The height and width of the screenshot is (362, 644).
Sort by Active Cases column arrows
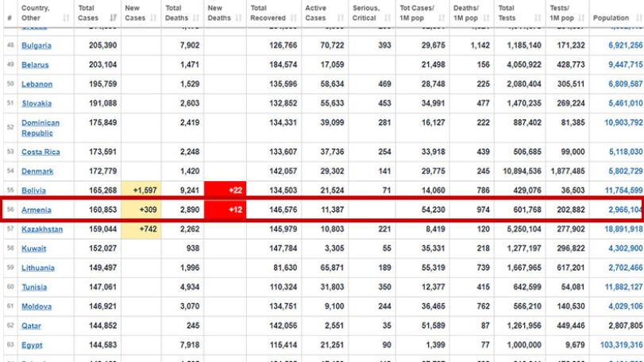point(341,18)
